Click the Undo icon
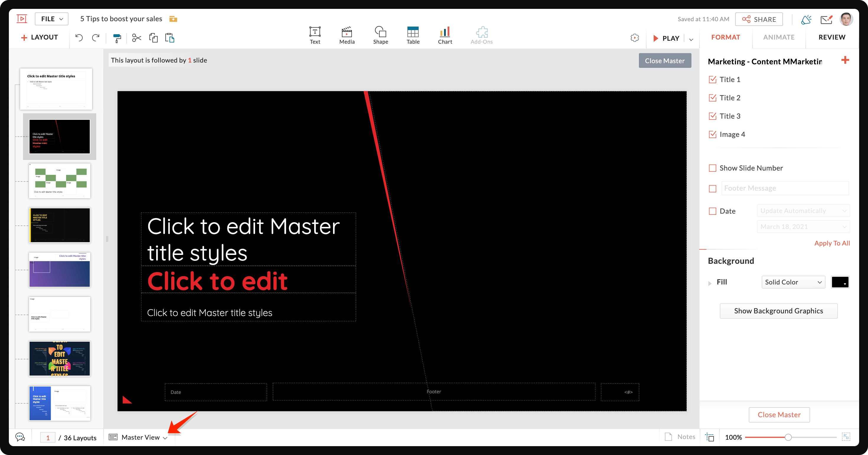 click(79, 38)
